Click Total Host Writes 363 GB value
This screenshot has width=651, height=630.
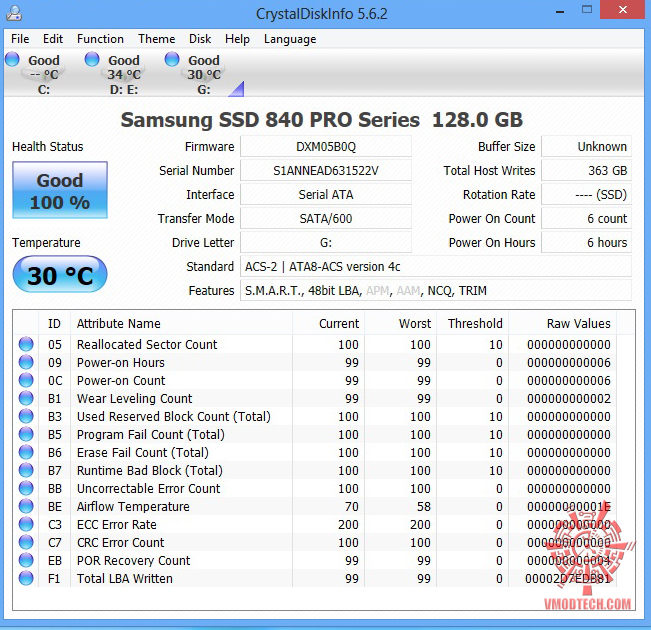point(587,171)
